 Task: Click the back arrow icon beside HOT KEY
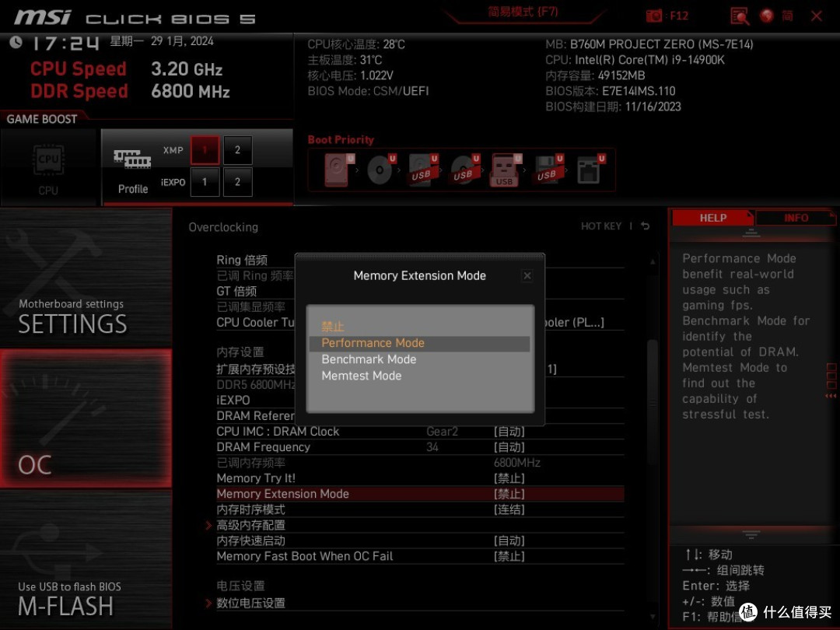[x=646, y=226]
